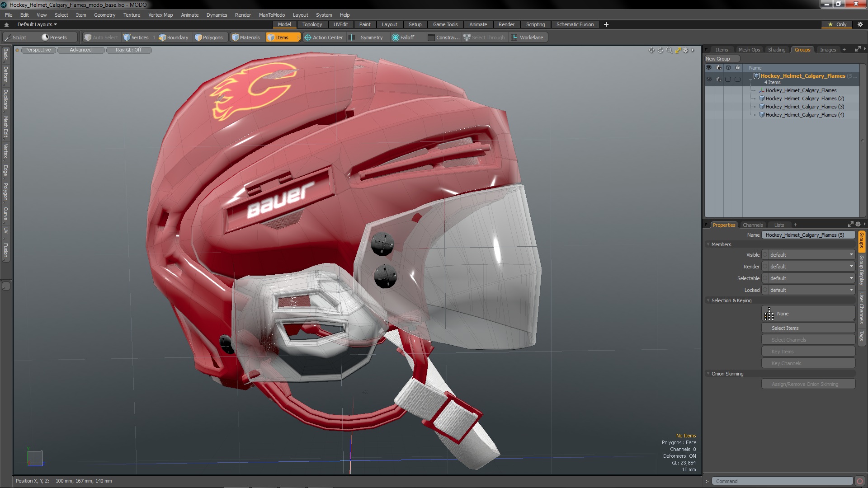This screenshot has width=868, height=488.
Task: Click the Perspective viewport button
Action: [x=38, y=50]
